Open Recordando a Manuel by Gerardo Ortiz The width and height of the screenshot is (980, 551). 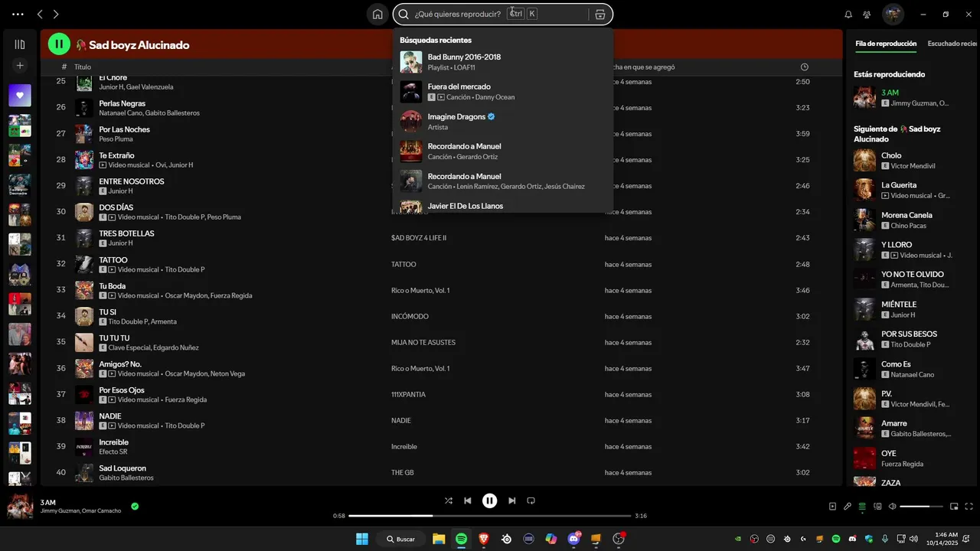pos(503,152)
